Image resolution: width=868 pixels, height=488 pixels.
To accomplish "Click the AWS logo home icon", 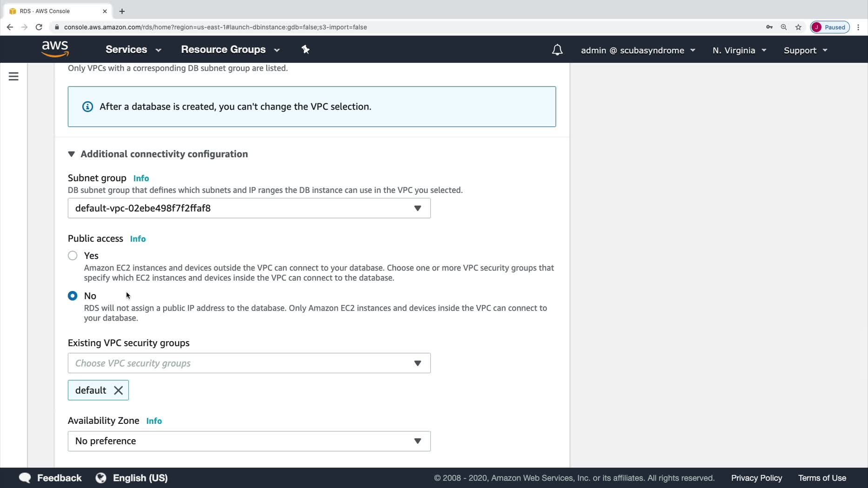I will 55,49.
